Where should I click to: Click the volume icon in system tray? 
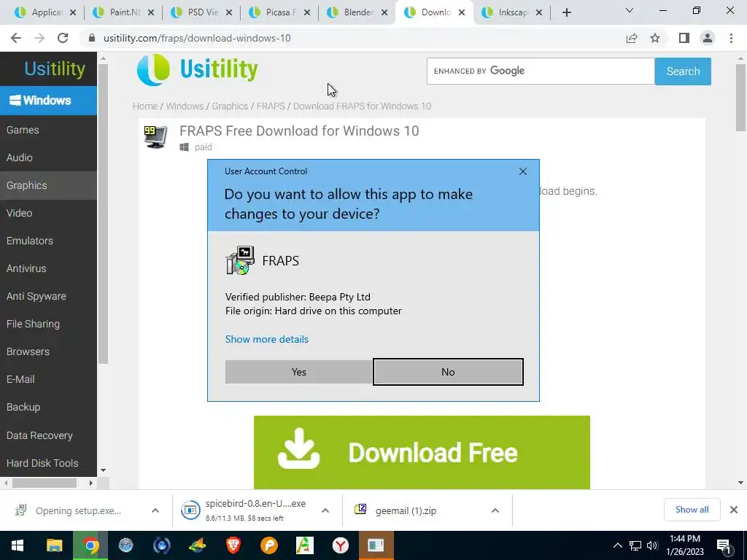tap(652, 545)
